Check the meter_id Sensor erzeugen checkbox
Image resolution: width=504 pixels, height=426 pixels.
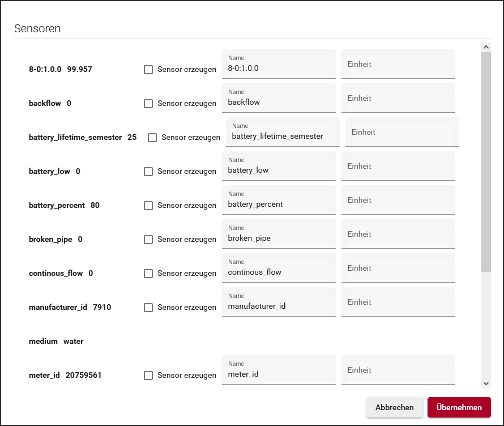click(x=148, y=376)
